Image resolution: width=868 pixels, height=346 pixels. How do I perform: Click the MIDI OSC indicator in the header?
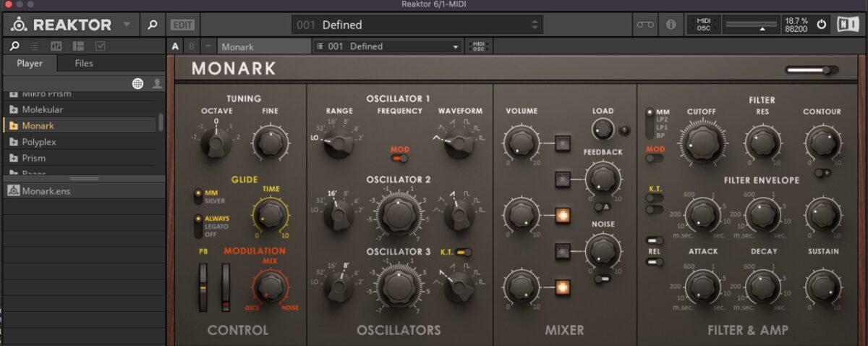[703, 25]
